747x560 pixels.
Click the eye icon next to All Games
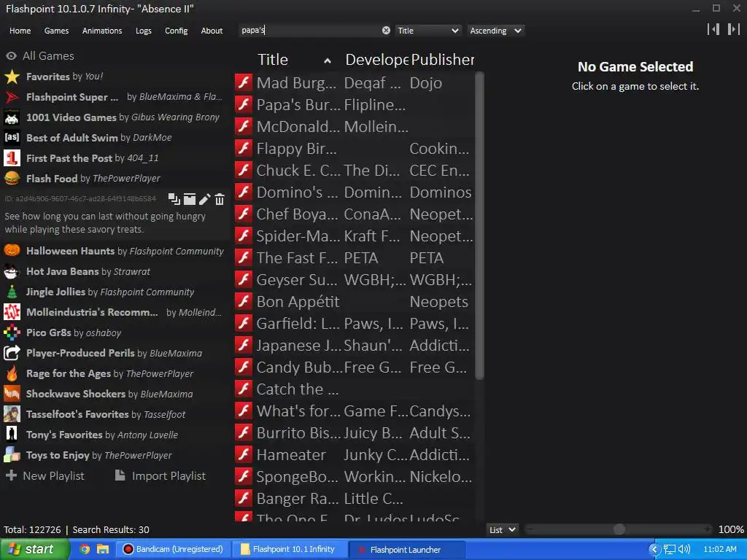(12, 55)
